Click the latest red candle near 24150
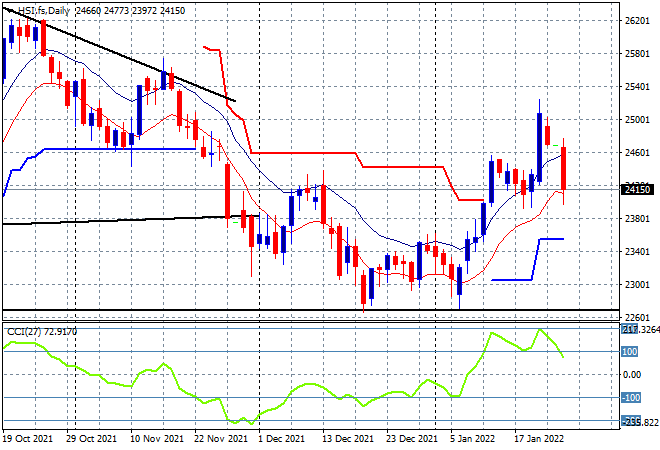 [563, 168]
